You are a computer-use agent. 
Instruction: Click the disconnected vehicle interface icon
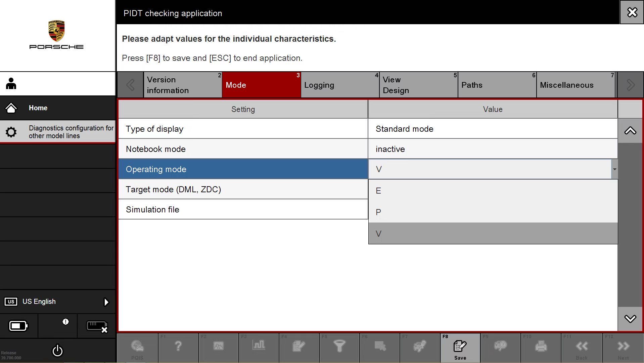tap(97, 326)
